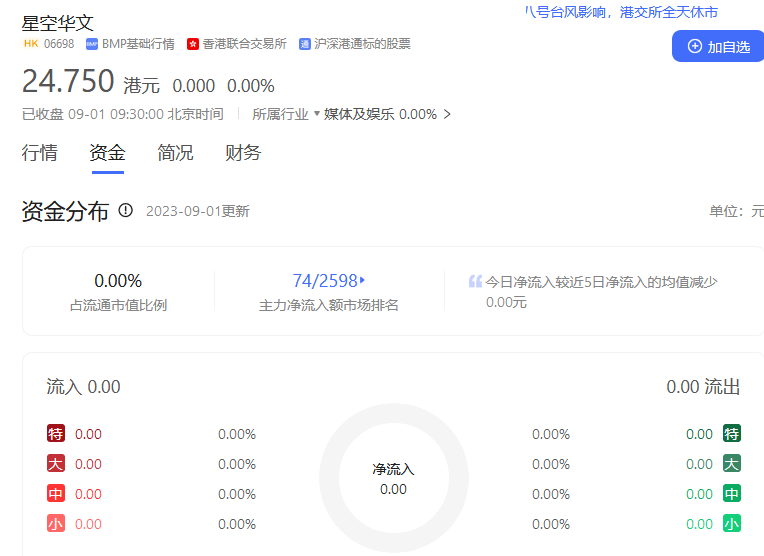The image size is (764, 556).
Task: Click the info icon beside 资金分布
Action: coord(126,210)
